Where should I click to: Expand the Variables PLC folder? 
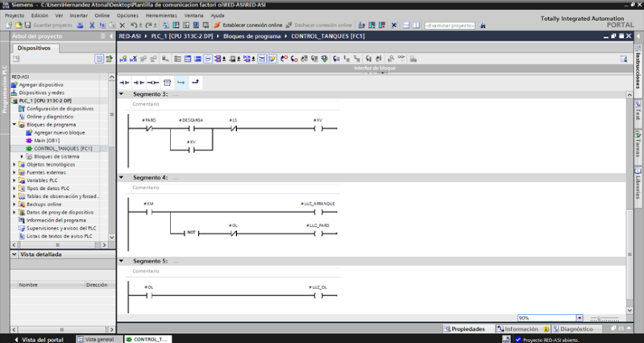pyautogui.click(x=15, y=180)
